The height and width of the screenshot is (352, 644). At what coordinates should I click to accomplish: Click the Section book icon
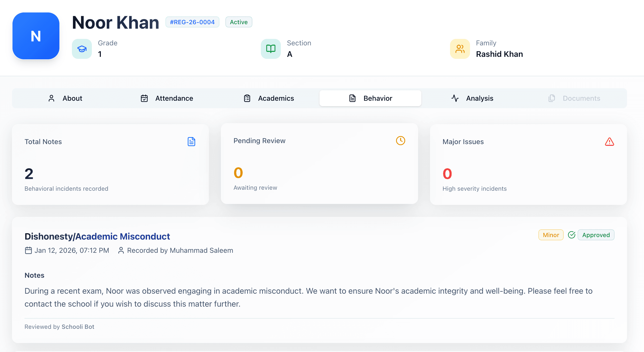tap(271, 49)
